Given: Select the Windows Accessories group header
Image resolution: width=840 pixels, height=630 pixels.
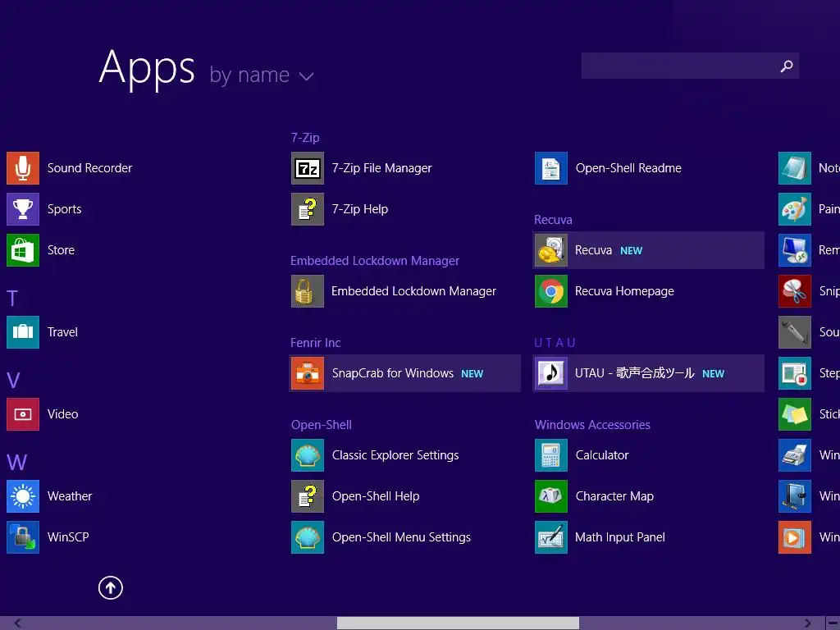Looking at the screenshot, I should coord(592,425).
